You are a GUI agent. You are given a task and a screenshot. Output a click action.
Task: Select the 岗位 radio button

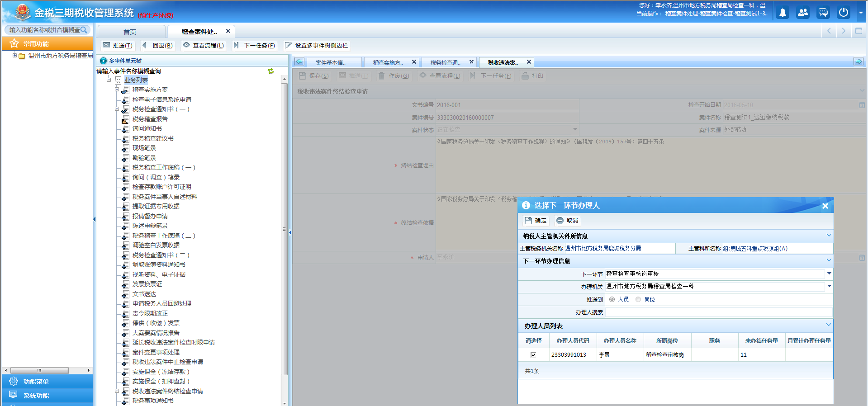(x=638, y=299)
